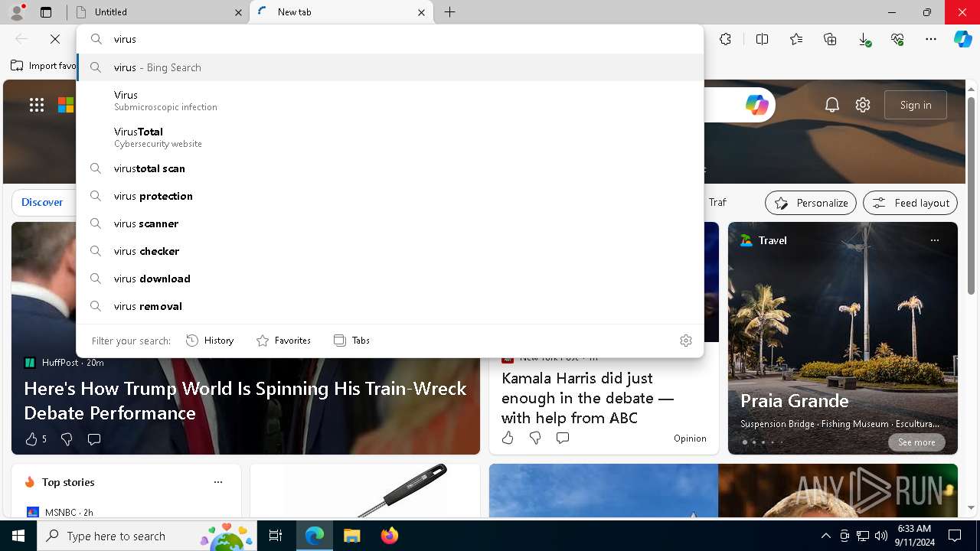Choose VirusTotal Cybersecurity website suggestion
Viewport: 980px width, 551px height.
[390, 137]
